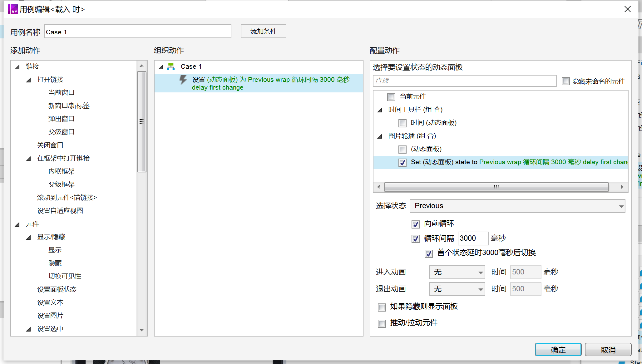Click the horizontal scrollbar right arrow

(x=622, y=187)
